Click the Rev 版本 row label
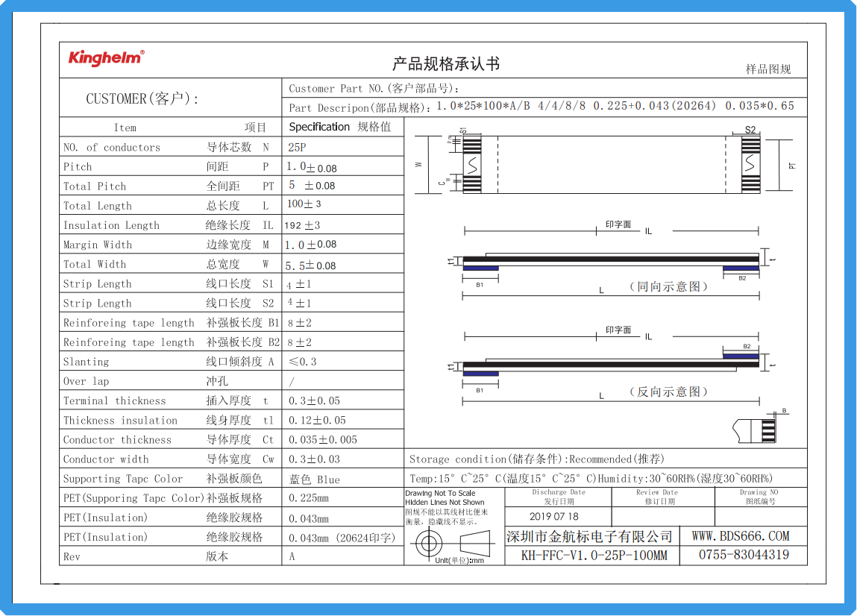 pyautogui.click(x=146, y=557)
